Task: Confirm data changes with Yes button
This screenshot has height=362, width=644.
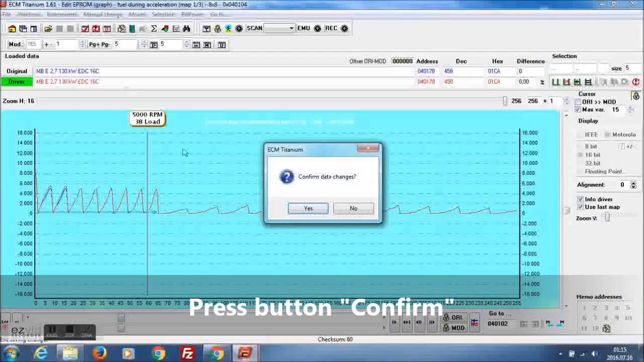Action: 308,208
